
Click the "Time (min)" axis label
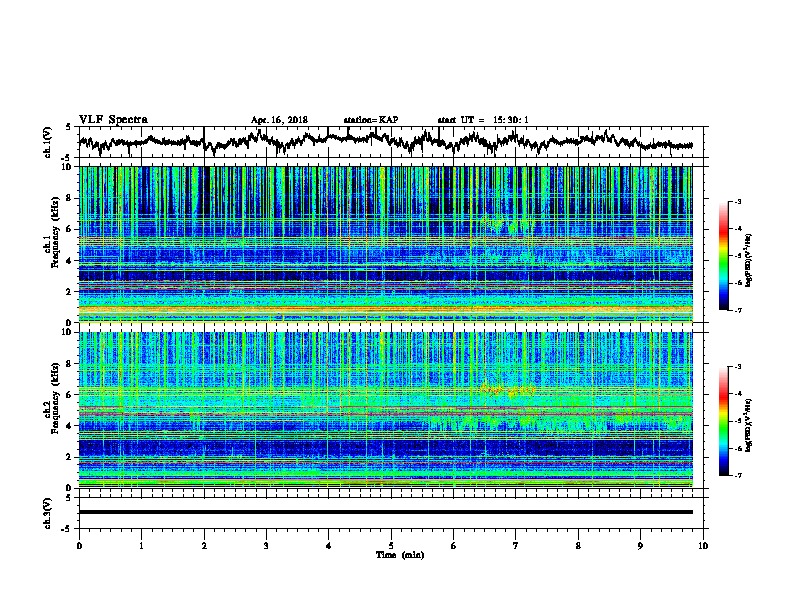point(400,555)
